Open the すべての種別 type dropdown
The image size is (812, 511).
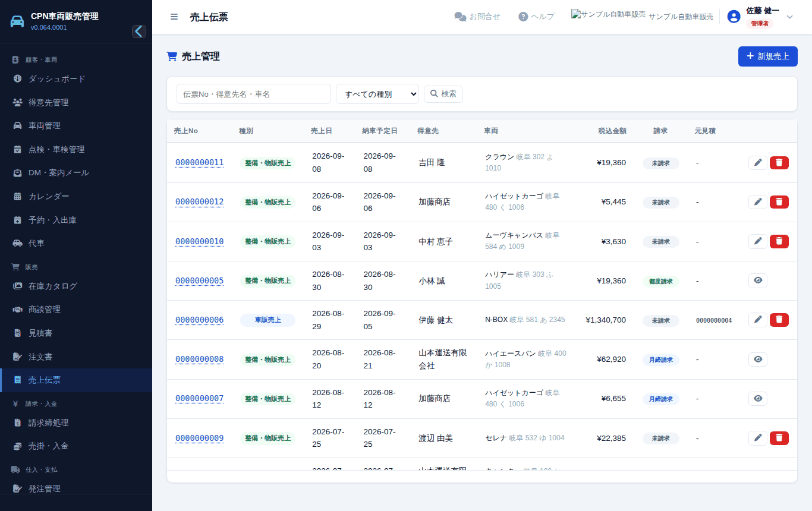pos(377,94)
